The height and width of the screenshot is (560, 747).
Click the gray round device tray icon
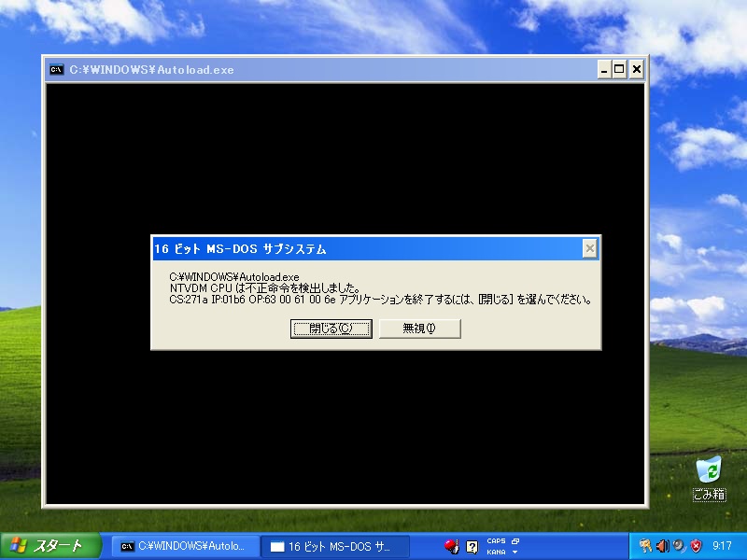coord(679,546)
